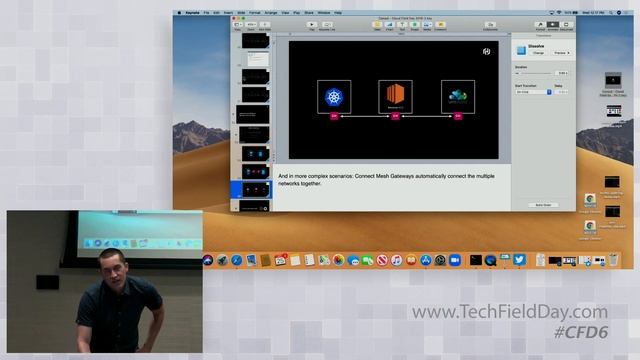
Task: Open Twitter from the dock
Action: point(519,260)
